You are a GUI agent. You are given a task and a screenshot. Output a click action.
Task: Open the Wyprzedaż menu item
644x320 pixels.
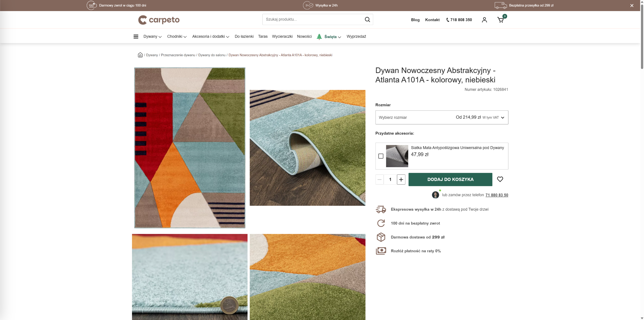point(356,37)
